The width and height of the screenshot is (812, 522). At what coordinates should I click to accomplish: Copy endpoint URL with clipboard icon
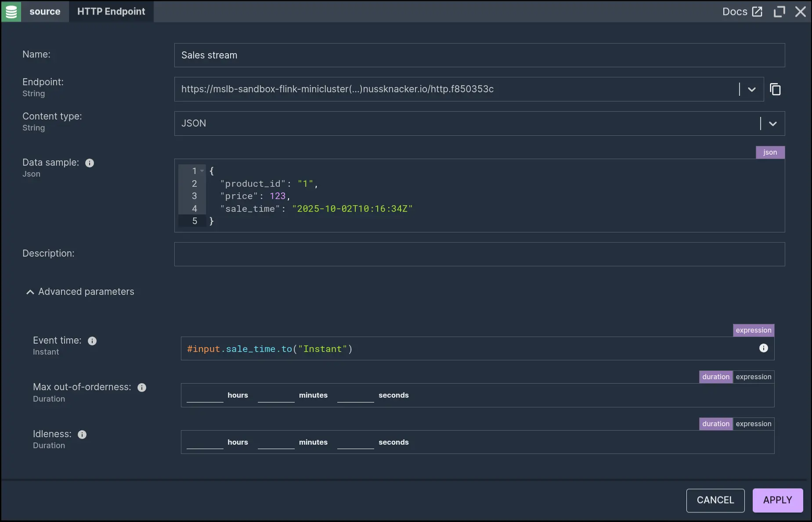pyautogui.click(x=776, y=89)
